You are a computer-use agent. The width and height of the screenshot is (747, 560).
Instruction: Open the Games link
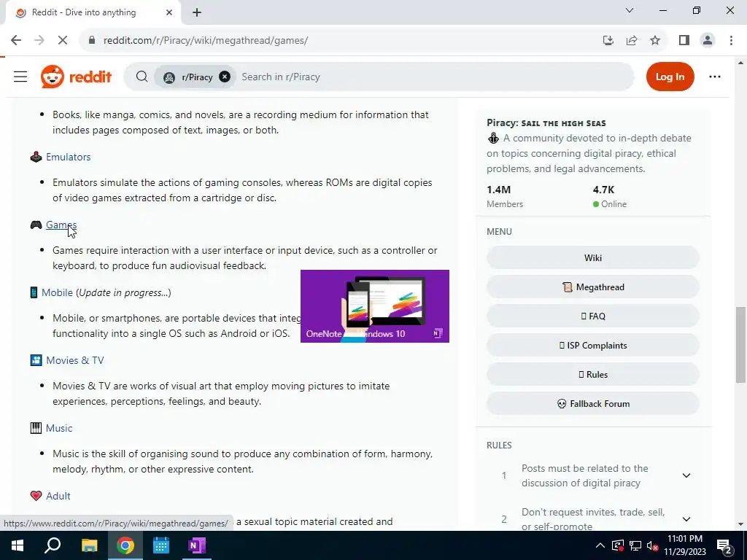(x=61, y=225)
